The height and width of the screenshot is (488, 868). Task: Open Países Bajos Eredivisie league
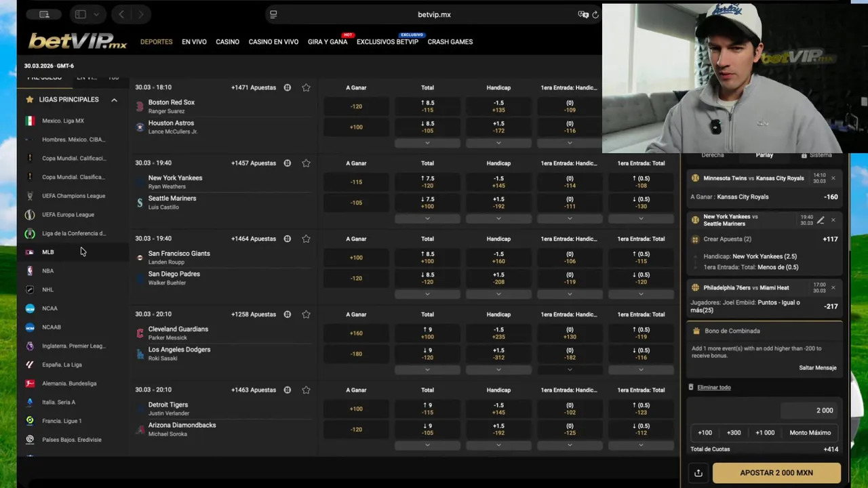coord(71,440)
